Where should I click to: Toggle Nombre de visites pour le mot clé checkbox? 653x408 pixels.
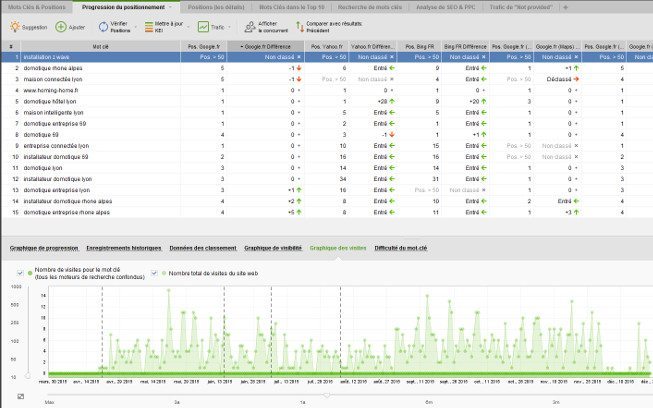coord(20,273)
